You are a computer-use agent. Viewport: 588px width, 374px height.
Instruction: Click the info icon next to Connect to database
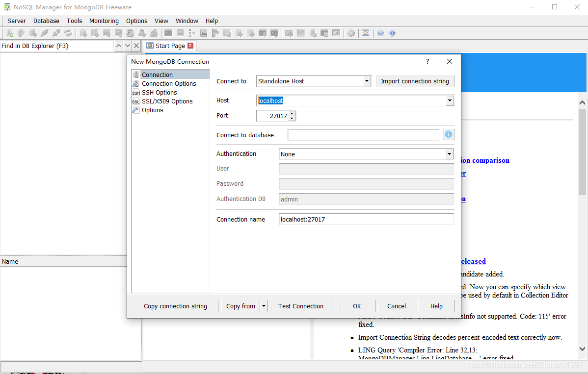click(448, 134)
